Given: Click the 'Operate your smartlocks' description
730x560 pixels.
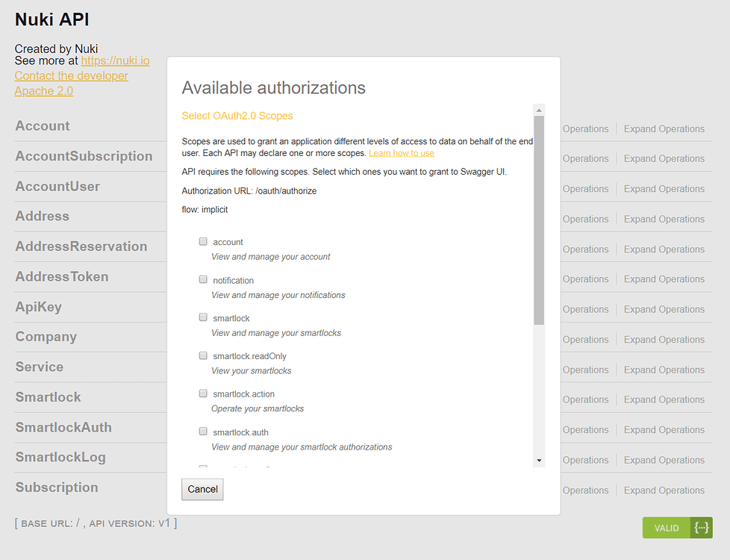Looking at the screenshot, I should [258, 409].
